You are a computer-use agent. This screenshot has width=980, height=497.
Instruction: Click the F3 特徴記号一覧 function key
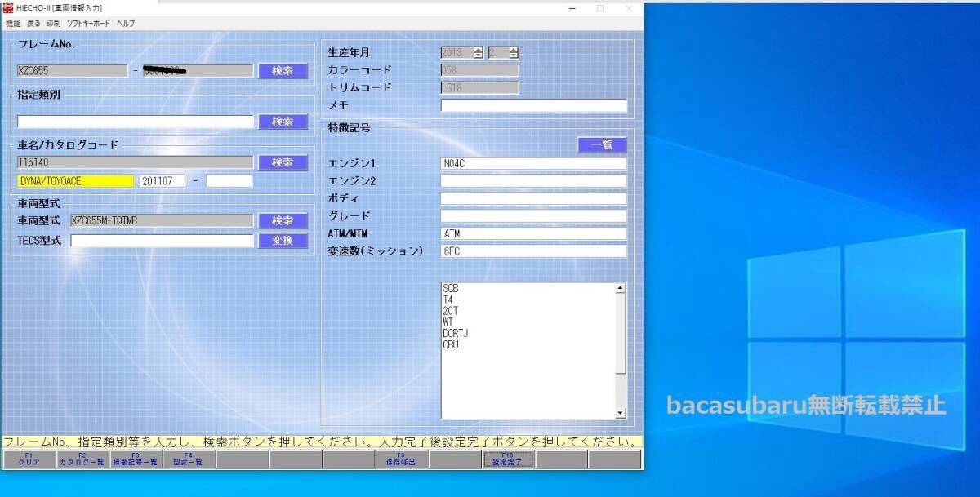pyautogui.click(x=135, y=459)
